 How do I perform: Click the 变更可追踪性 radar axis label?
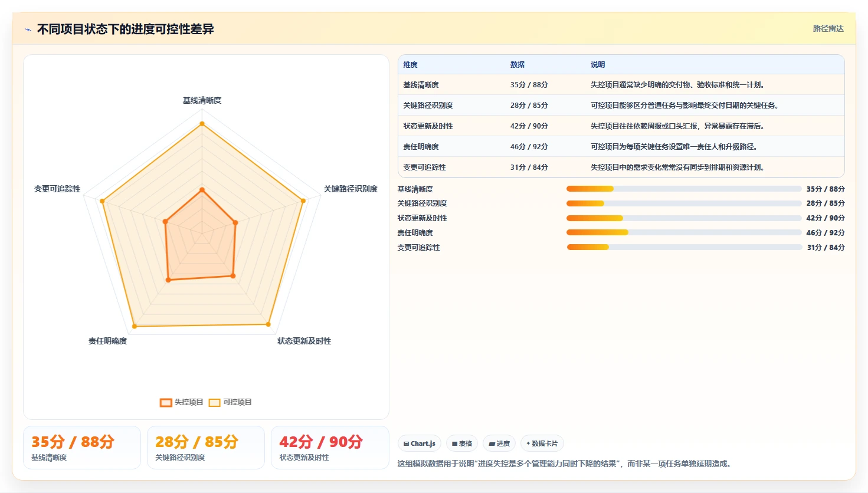pyautogui.click(x=57, y=189)
